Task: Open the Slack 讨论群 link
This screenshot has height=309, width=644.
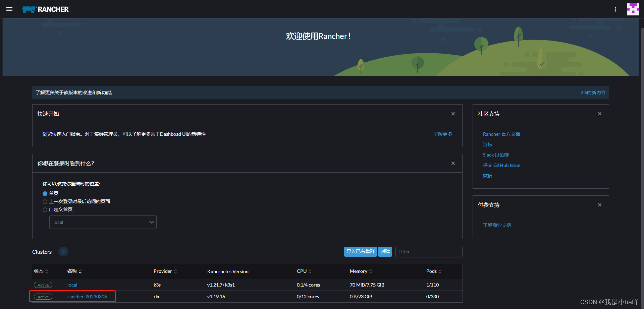Action: [496, 155]
